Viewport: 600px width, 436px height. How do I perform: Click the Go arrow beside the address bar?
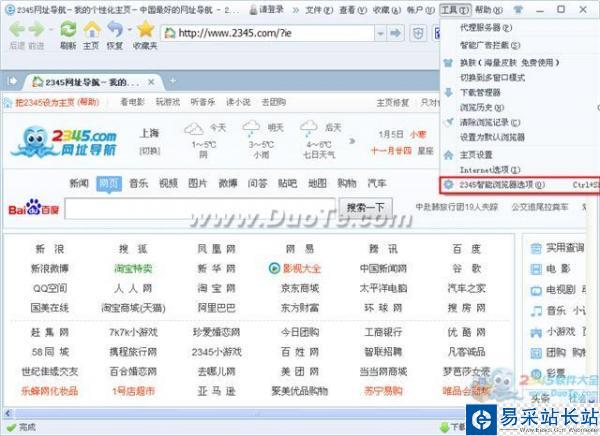pos(396,34)
